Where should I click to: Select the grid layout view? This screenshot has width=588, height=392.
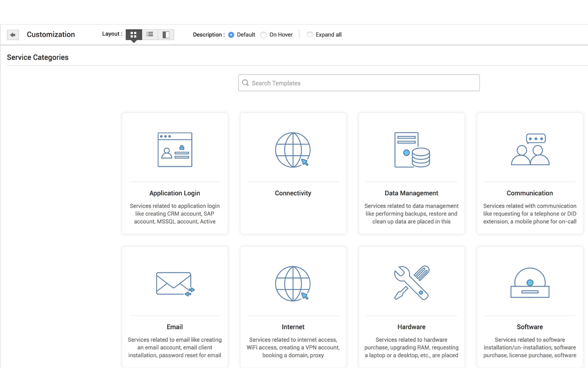[133, 35]
